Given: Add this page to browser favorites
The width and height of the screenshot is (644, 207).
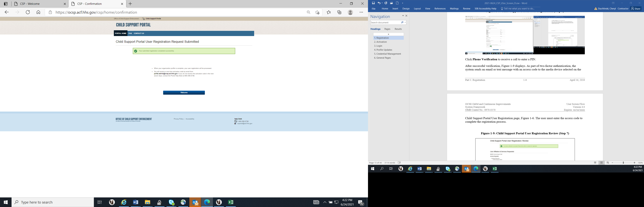Looking at the screenshot, I should tap(317, 12).
